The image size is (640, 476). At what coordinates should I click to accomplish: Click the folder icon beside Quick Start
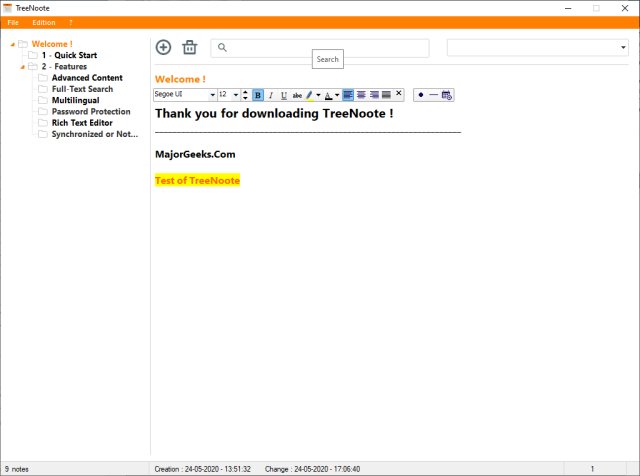(x=33, y=55)
